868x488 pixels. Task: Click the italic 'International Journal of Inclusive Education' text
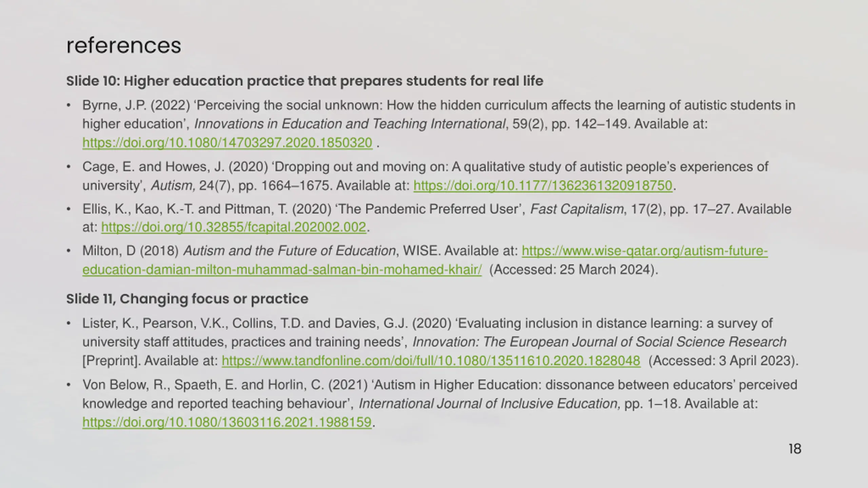[x=488, y=404]
